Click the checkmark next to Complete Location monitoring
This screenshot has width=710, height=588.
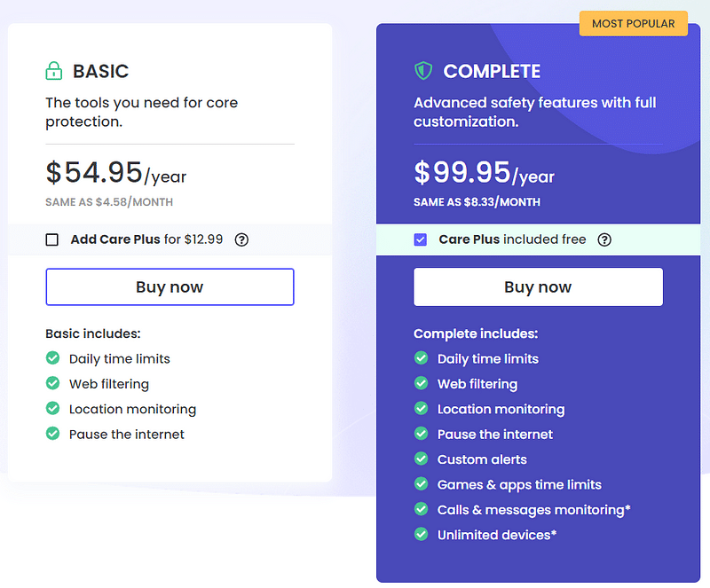(x=421, y=408)
